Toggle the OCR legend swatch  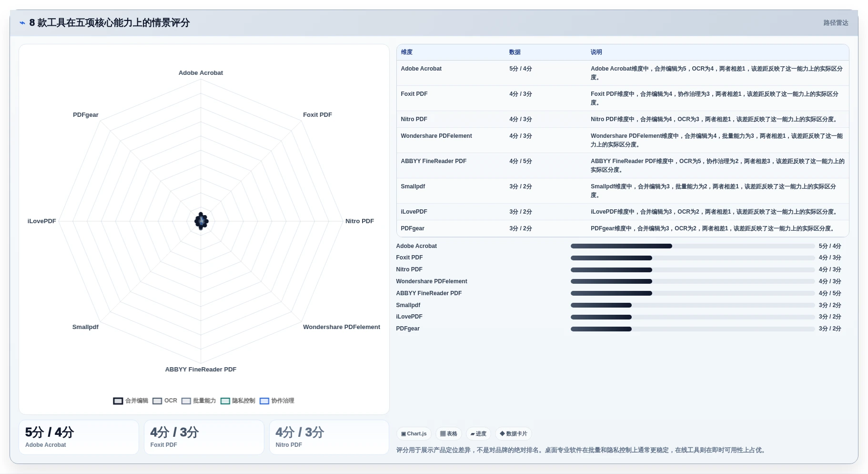[x=157, y=401]
